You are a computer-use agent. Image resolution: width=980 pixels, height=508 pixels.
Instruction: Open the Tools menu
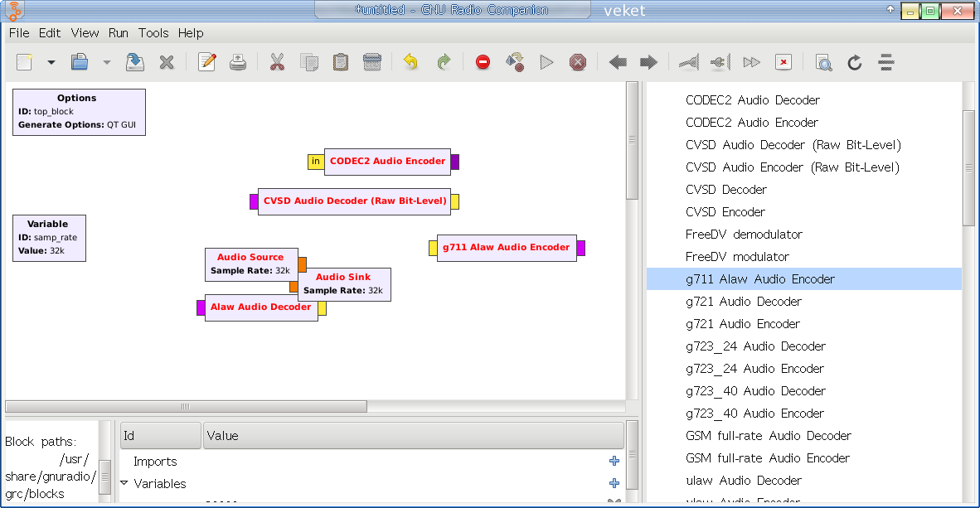coord(153,33)
